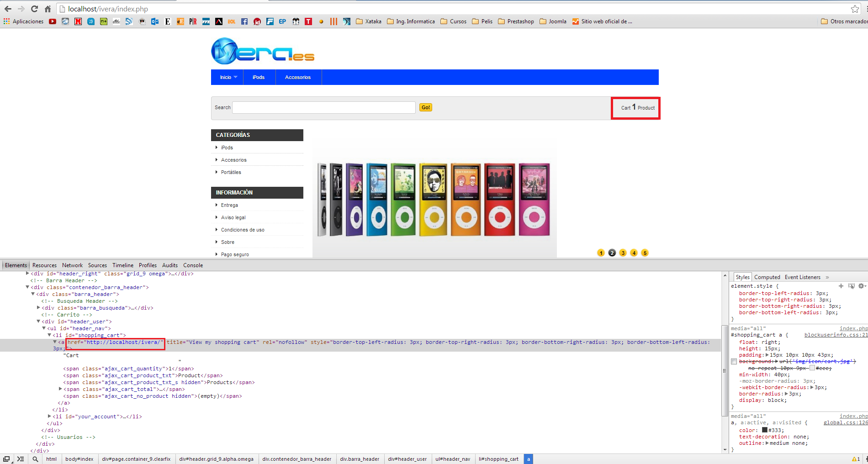Show the Computed styles tab
The image size is (868, 464).
coord(767,277)
